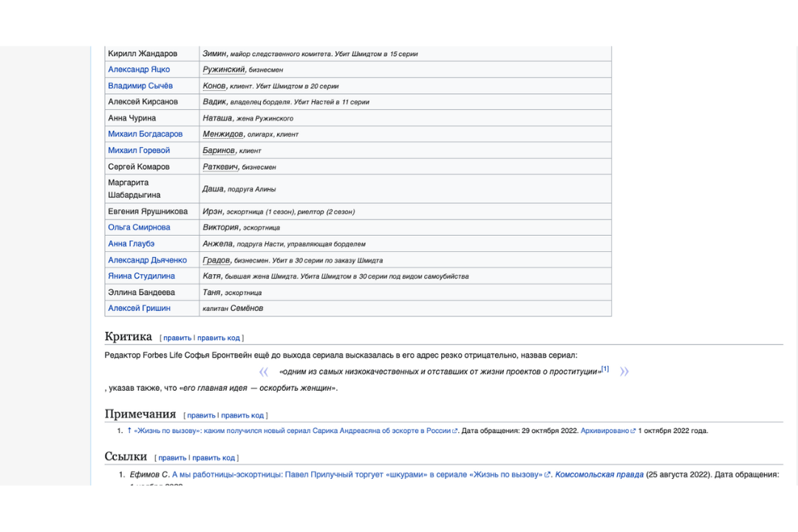Click 'править код' next to Критика heading
The height and width of the screenshot is (532, 798).
click(218, 338)
